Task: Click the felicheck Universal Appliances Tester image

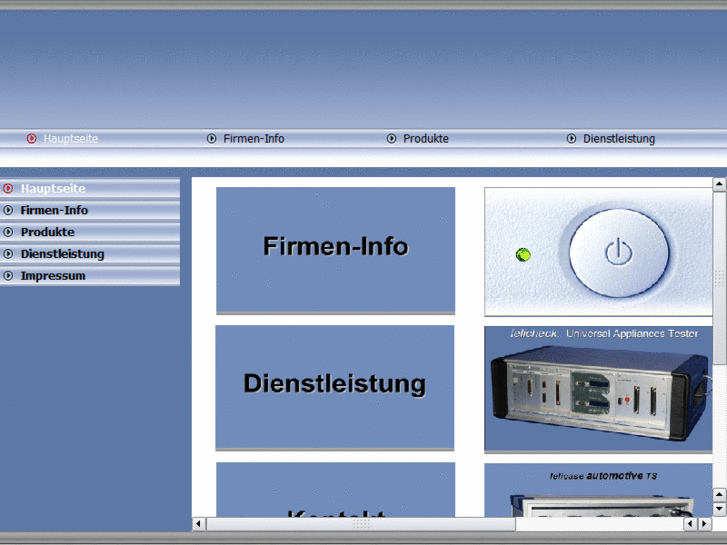Action: 598,389
